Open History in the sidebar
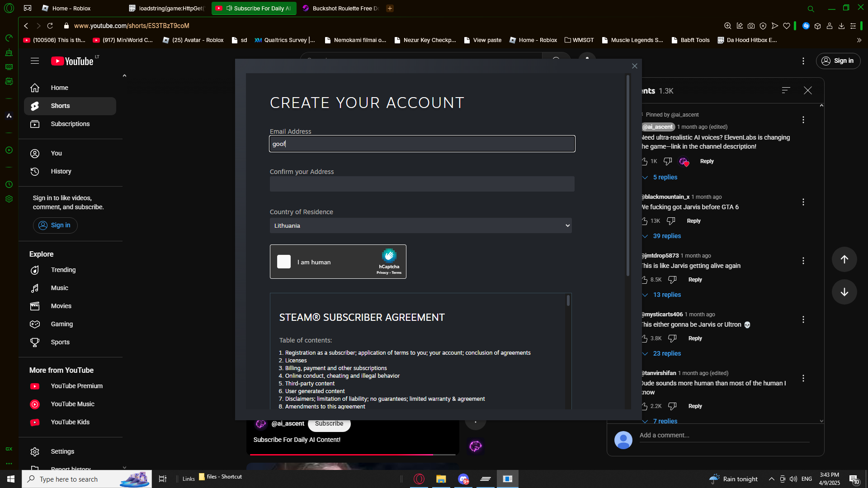 pyautogui.click(x=70, y=171)
